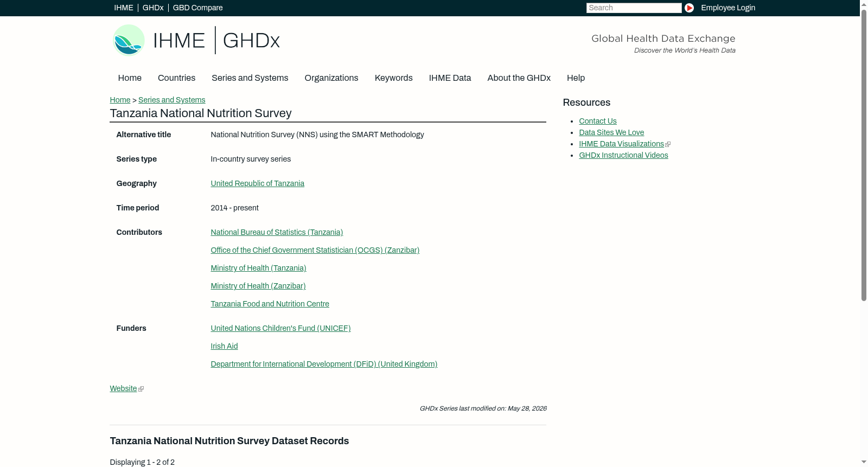The image size is (868, 467).
Task: Open the Countries menu
Action: pyautogui.click(x=176, y=78)
